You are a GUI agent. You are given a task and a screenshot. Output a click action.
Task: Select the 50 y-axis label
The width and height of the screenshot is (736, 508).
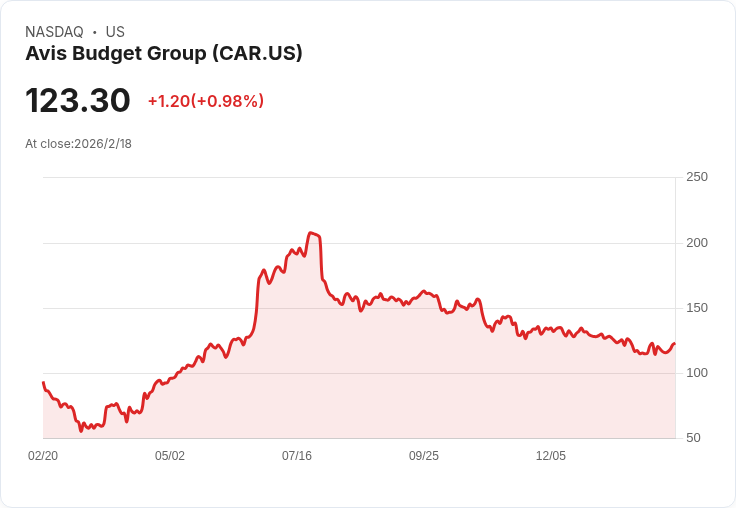(693, 438)
